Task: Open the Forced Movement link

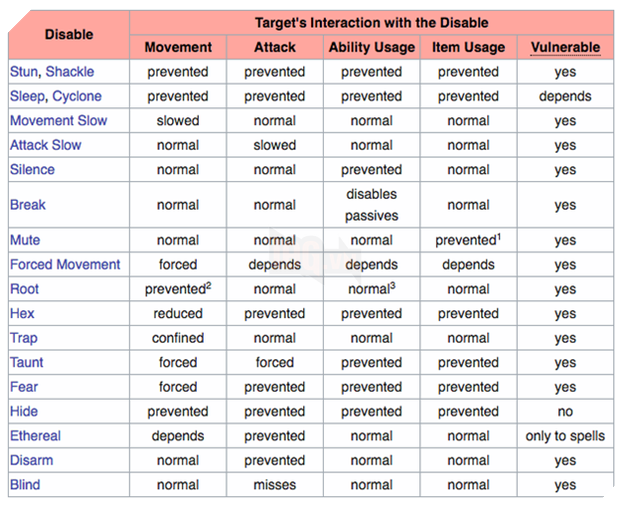Action: click(65, 264)
